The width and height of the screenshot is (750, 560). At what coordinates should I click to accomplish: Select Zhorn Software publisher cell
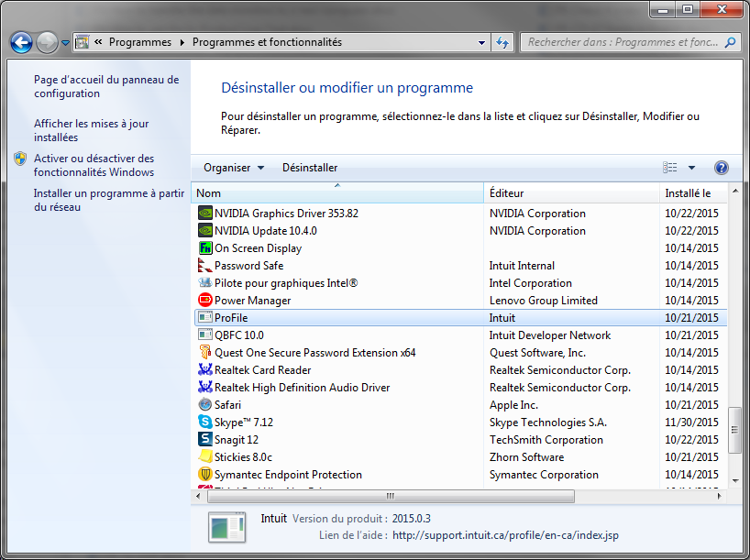(526, 457)
